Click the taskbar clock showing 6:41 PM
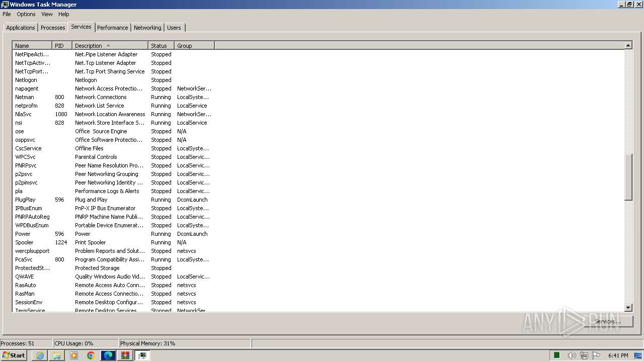This screenshot has width=644, height=362. tap(618, 355)
